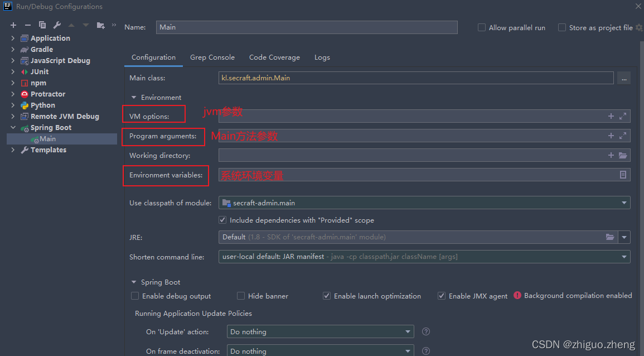644x356 pixels.
Task: Copy the Main configuration
Action: coord(42,25)
